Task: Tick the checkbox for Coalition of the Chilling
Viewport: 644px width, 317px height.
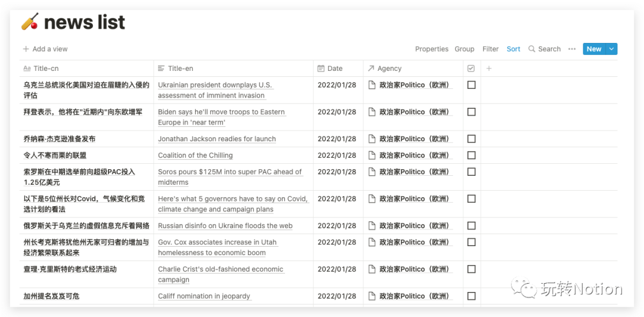Action: [472, 156]
